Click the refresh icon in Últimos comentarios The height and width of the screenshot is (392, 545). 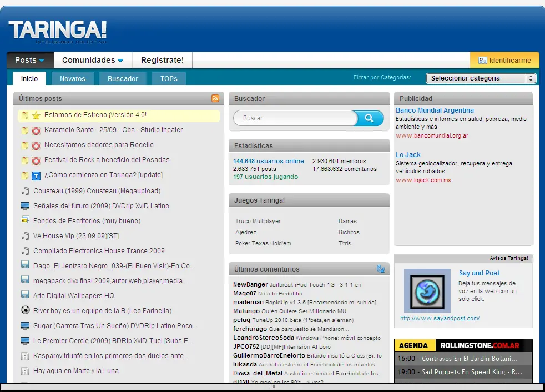381,269
